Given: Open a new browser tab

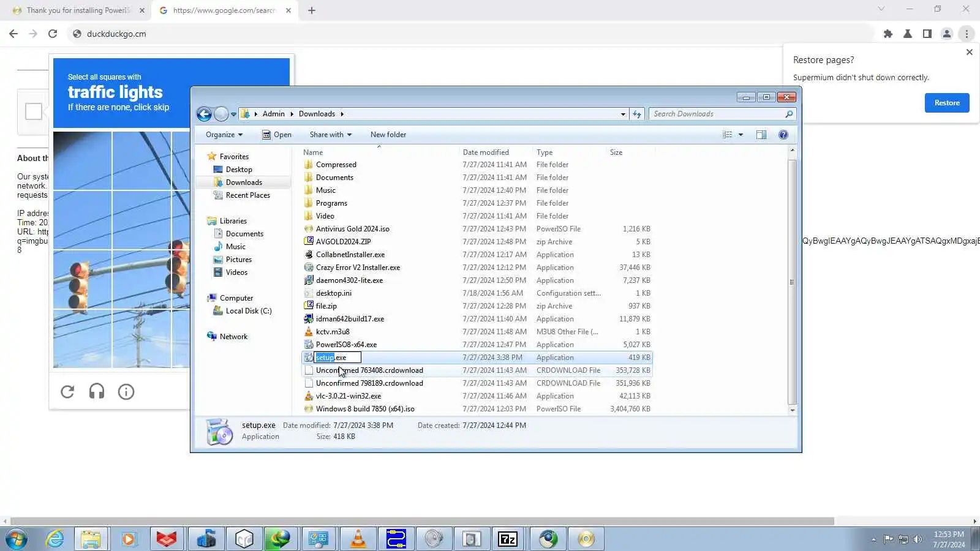Looking at the screenshot, I should [312, 10].
